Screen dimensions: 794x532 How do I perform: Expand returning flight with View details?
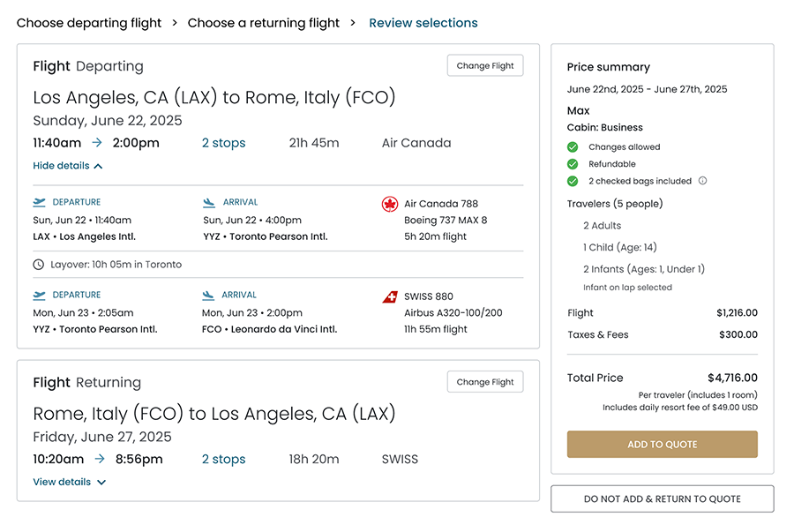69,482
